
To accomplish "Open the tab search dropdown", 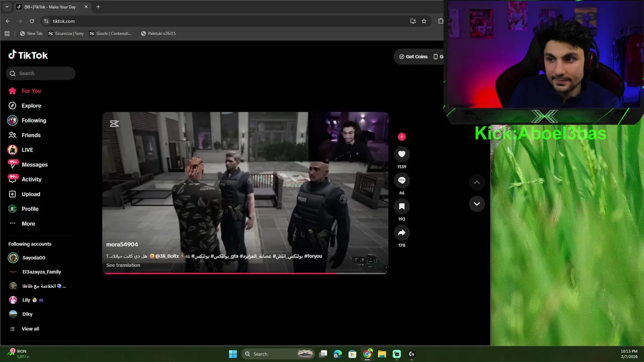I will (x=7, y=7).
